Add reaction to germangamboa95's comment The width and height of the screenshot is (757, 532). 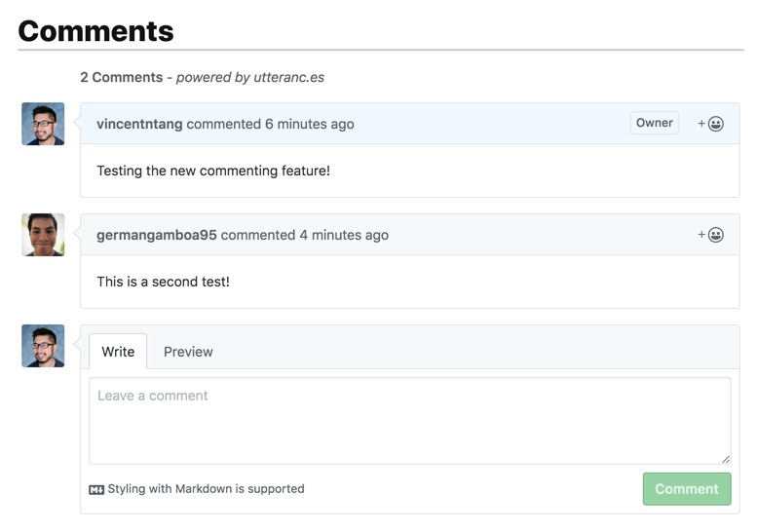[x=710, y=235]
